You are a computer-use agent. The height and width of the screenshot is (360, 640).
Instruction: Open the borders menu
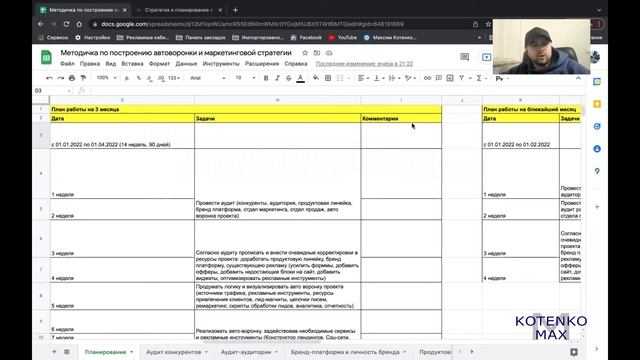(x=328, y=78)
